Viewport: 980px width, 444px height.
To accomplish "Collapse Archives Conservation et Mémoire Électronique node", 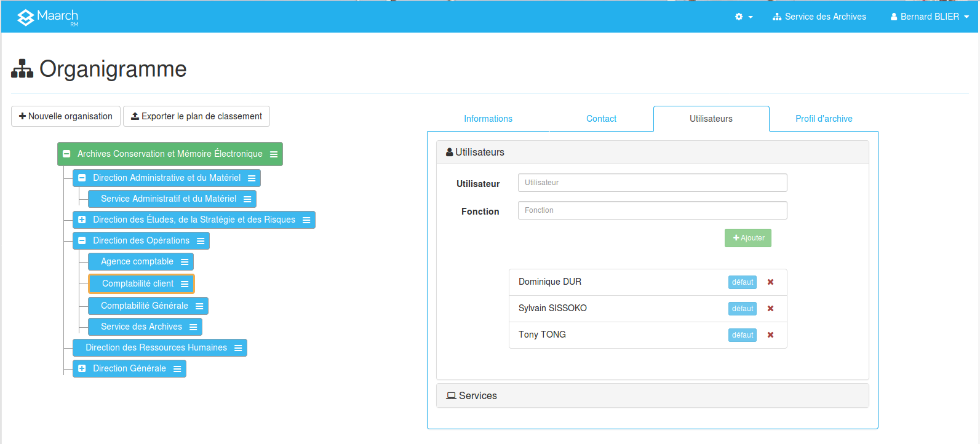I will (66, 154).
